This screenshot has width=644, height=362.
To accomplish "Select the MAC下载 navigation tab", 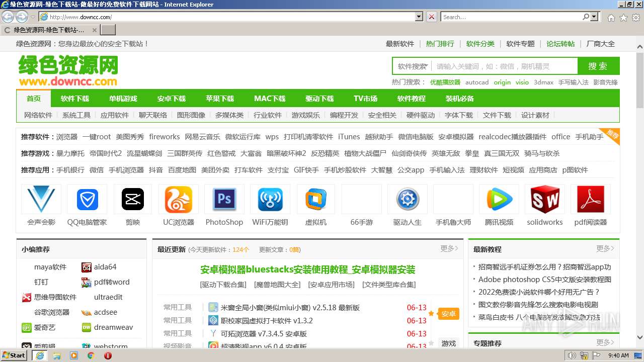I will 270,99.
